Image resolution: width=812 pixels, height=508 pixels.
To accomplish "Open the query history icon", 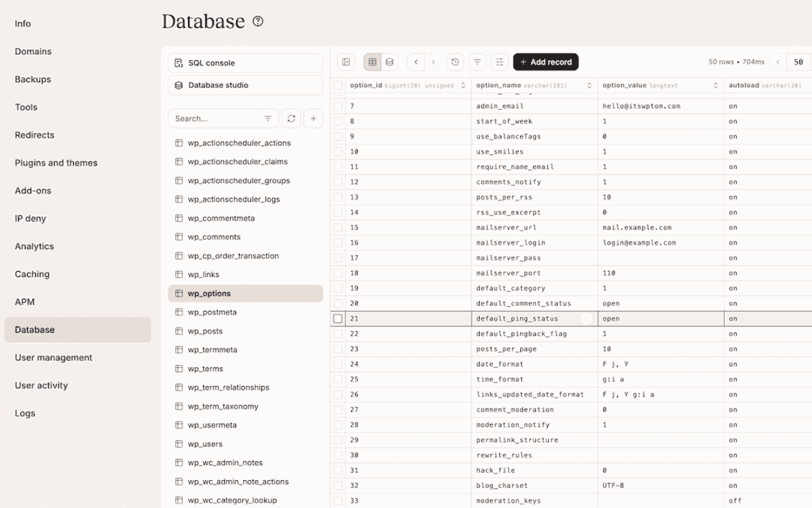I will (x=455, y=62).
